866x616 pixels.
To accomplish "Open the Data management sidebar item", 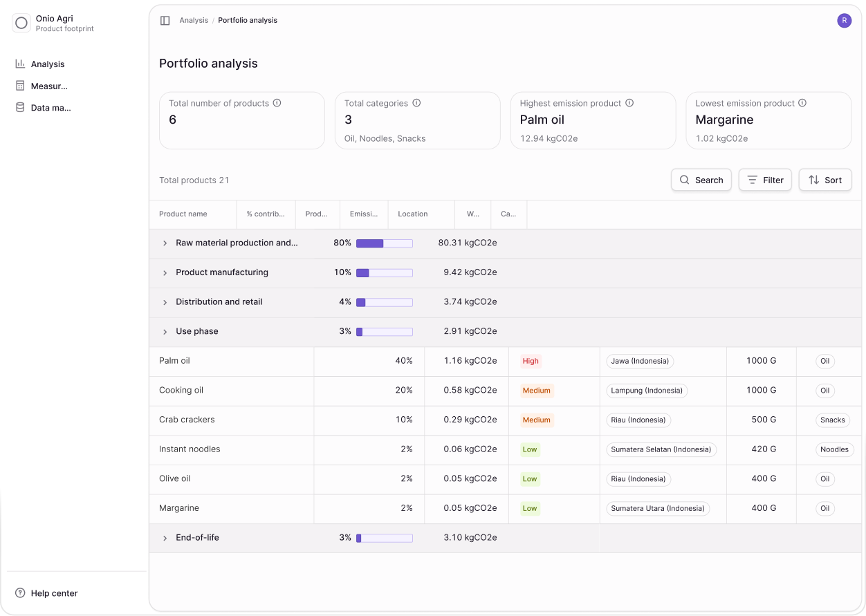I will pos(50,108).
